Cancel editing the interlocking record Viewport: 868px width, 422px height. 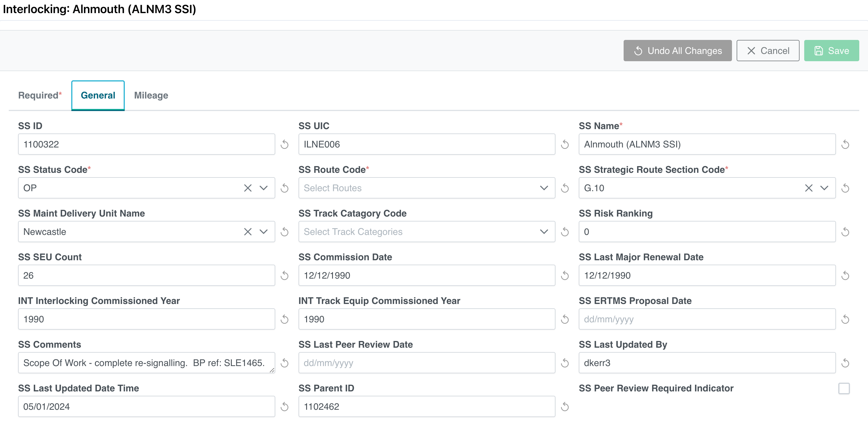[768, 50]
